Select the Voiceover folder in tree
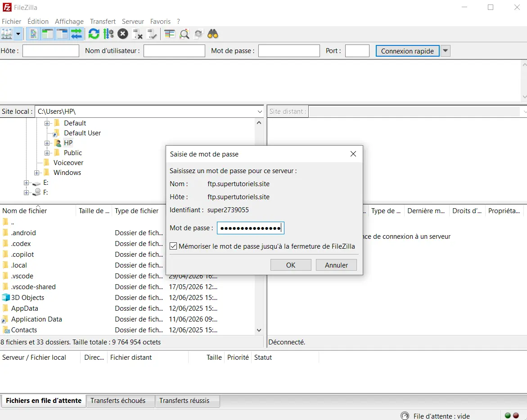This screenshot has height=420, width=527. 68,163
